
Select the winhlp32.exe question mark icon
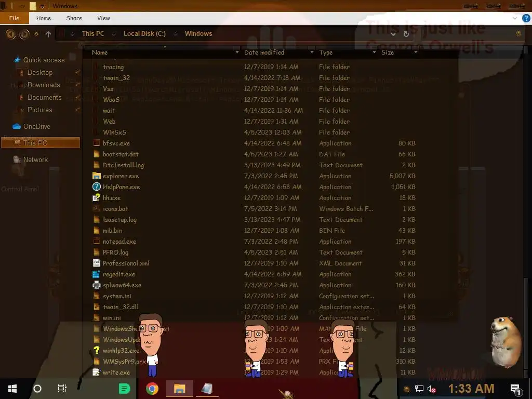(97, 350)
